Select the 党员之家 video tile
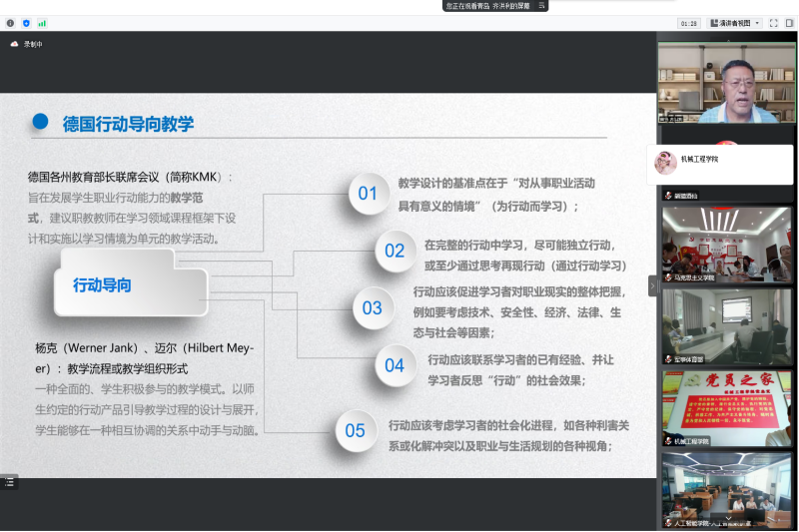Image resolution: width=799 pixels, height=532 pixels. [725, 407]
